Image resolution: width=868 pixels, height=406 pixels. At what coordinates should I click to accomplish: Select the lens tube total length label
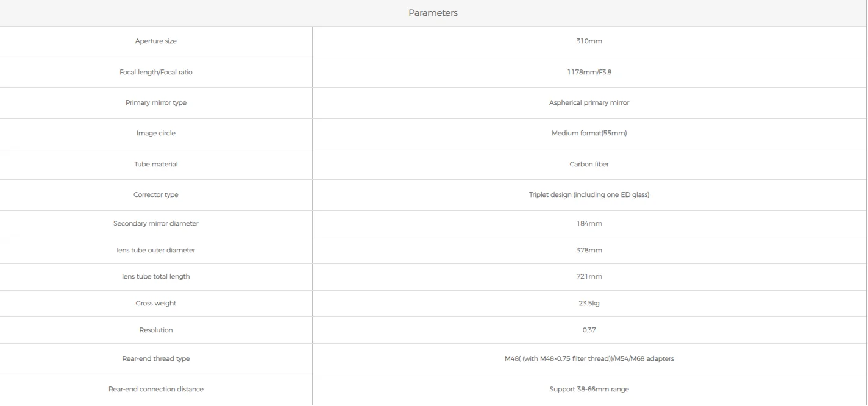pyautogui.click(x=156, y=277)
